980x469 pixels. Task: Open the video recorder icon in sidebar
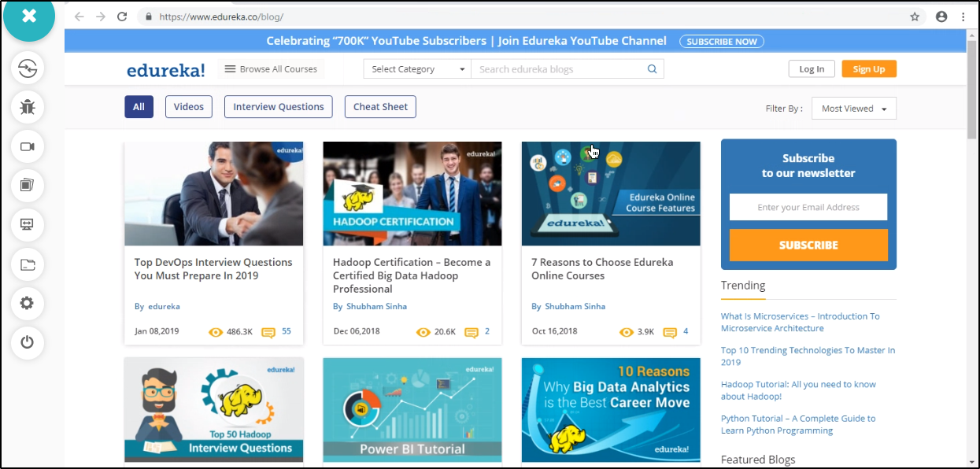pos(28,146)
